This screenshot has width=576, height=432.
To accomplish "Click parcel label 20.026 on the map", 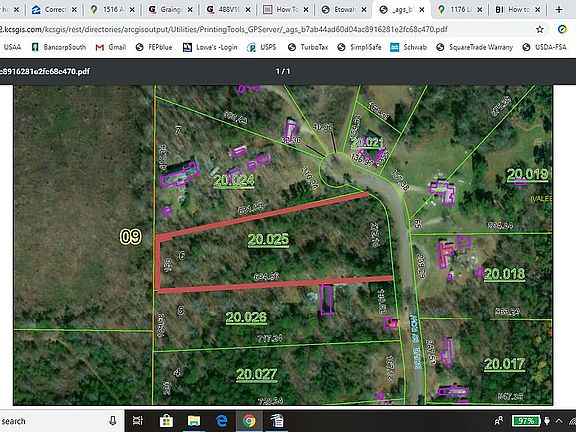I will [x=246, y=317].
